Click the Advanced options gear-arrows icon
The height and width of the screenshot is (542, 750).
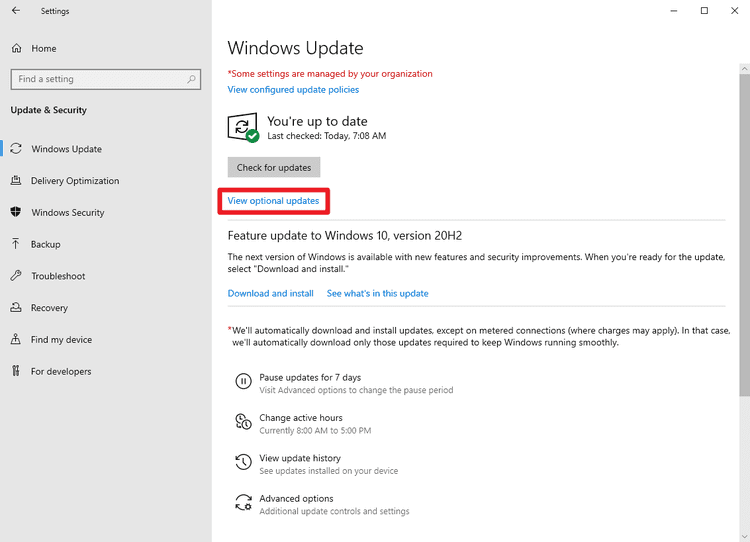(x=243, y=502)
